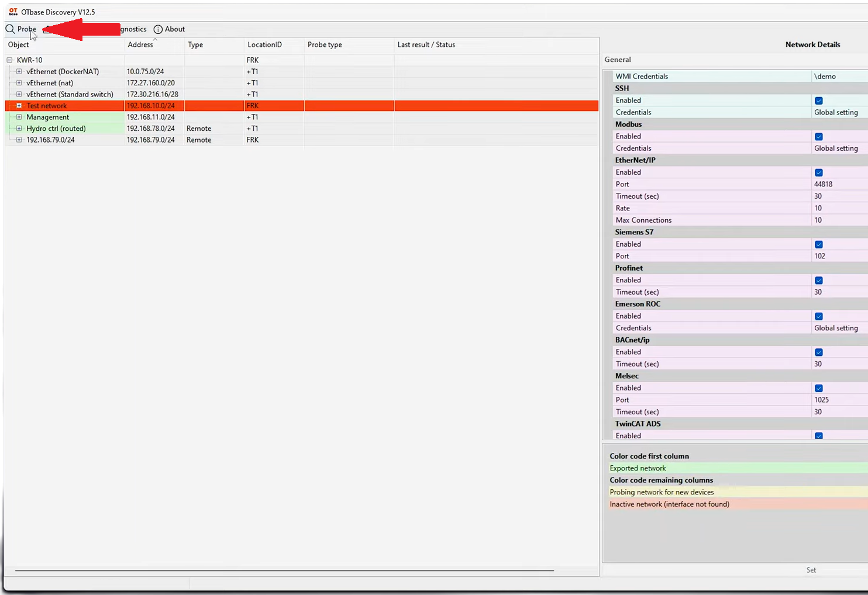Edit the EtherNet/IP Timeout value
This screenshot has height=595, width=868.
[x=840, y=196]
